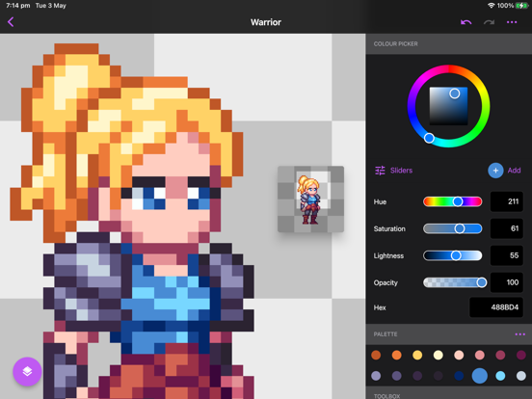Focus the Hue value field 211
This screenshot has height=399, width=532.
[x=507, y=201]
